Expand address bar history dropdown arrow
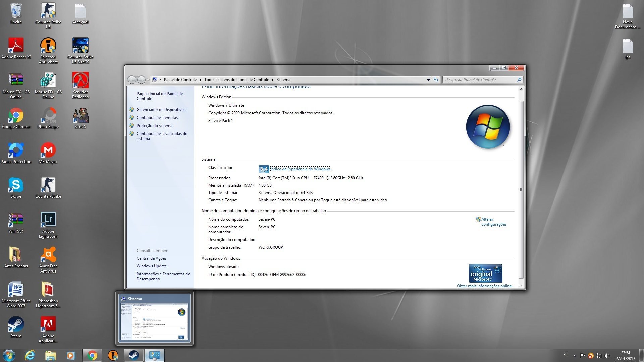 [428, 80]
